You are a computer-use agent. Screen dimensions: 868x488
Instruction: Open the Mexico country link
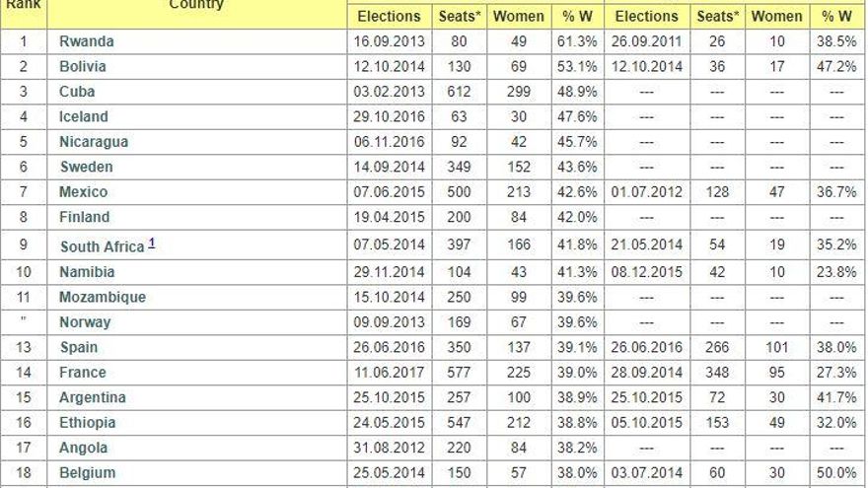tap(84, 192)
